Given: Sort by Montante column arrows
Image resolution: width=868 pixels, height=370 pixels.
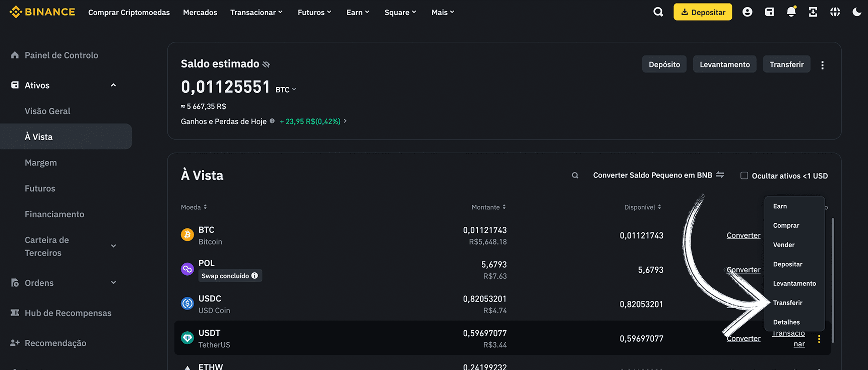Looking at the screenshot, I should coord(504,207).
